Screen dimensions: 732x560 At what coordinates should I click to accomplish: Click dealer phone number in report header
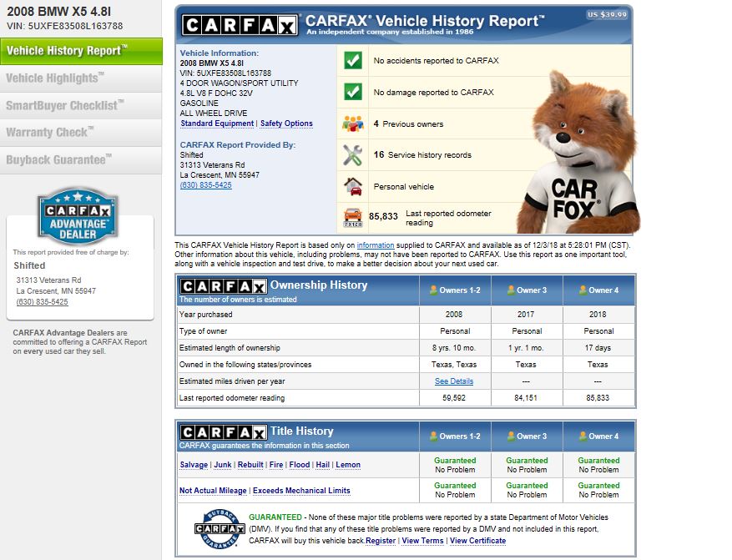(x=205, y=184)
